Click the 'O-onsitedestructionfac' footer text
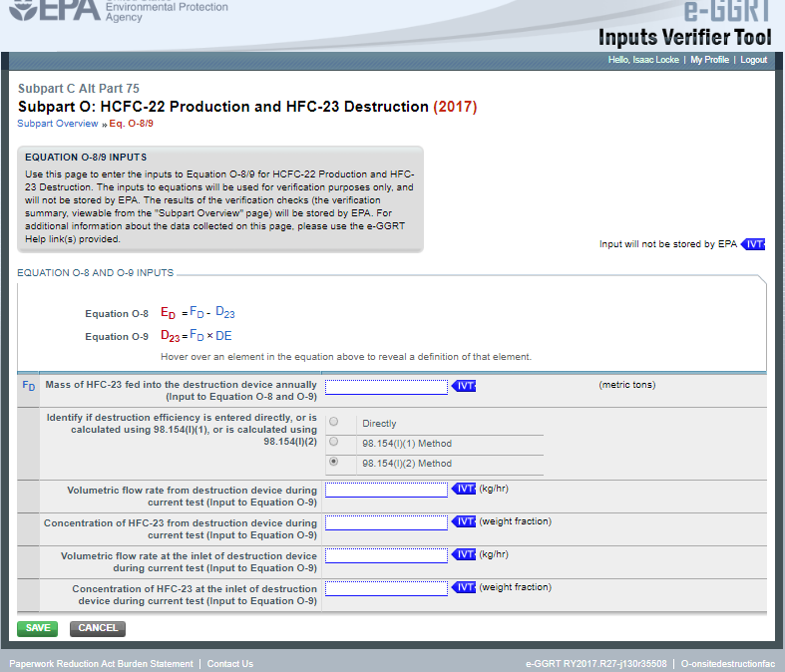 point(728,663)
